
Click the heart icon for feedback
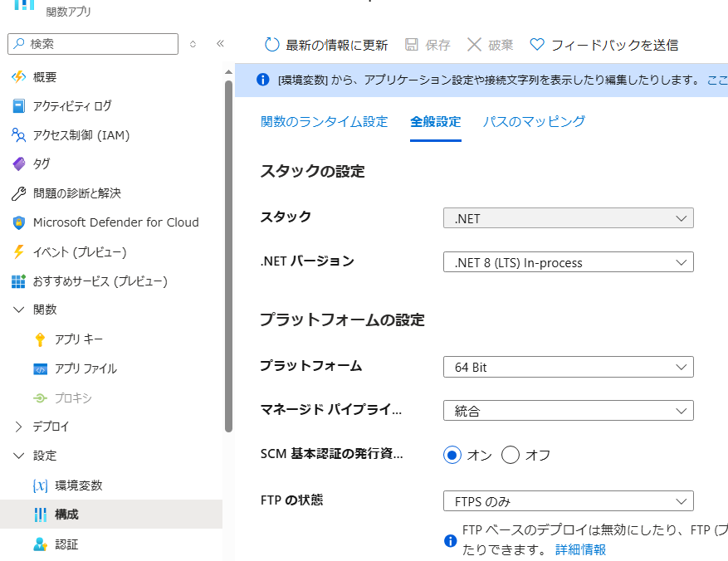pyautogui.click(x=537, y=45)
